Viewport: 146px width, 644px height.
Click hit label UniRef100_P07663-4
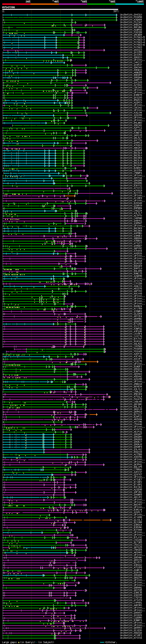tap(132, 42)
